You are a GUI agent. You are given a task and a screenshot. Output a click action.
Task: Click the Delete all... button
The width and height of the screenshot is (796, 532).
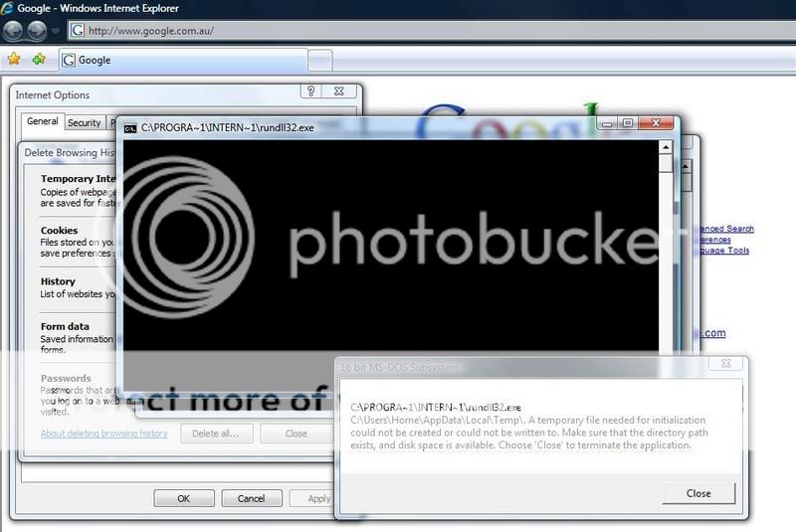[x=216, y=434]
